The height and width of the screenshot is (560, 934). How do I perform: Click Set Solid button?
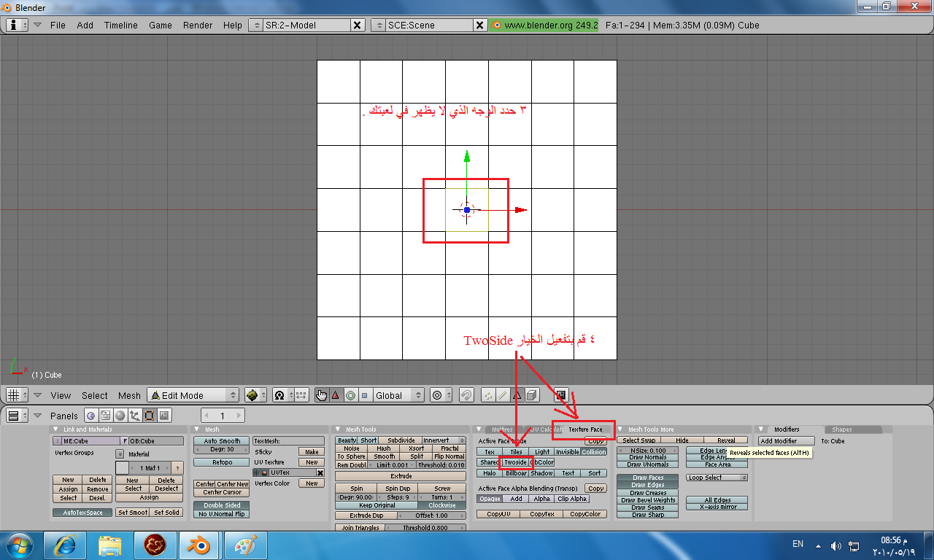pyautogui.click(x=167, y=513)
